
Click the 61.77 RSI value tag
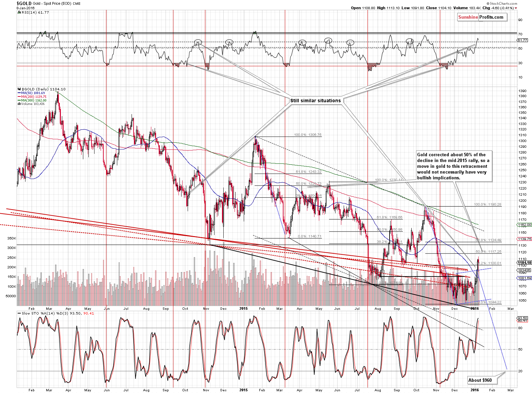click(x=523, y=40)
